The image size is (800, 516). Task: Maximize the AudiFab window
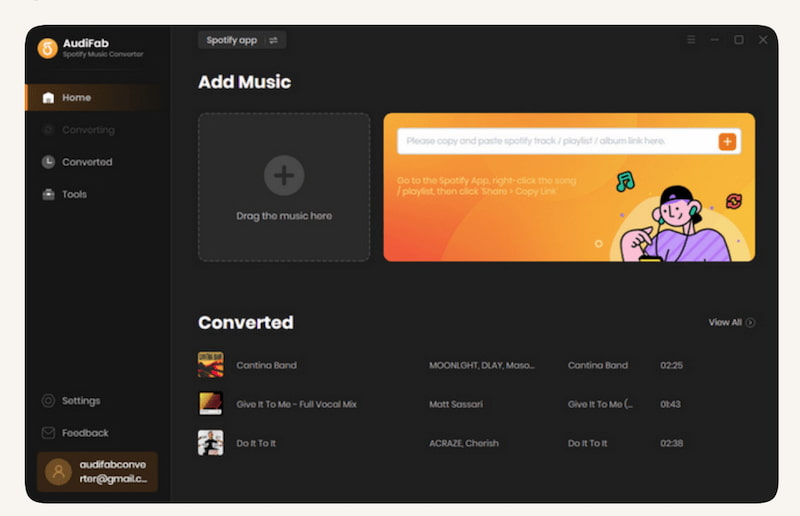(x=739, y=40)
